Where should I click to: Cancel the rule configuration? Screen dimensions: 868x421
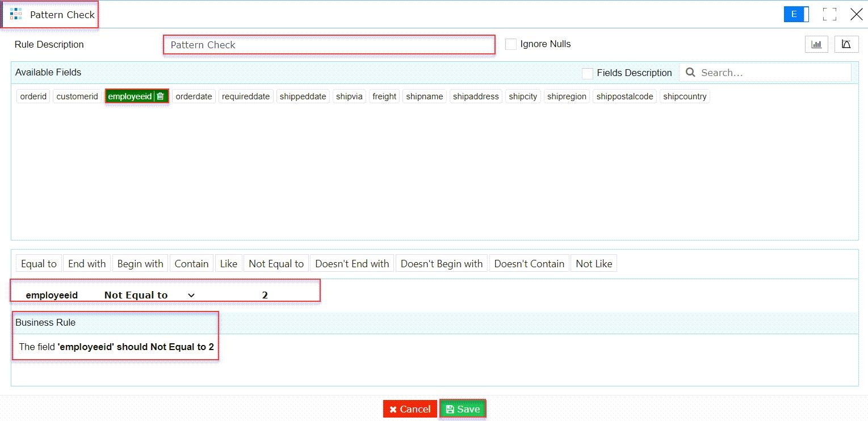(409, 409)
